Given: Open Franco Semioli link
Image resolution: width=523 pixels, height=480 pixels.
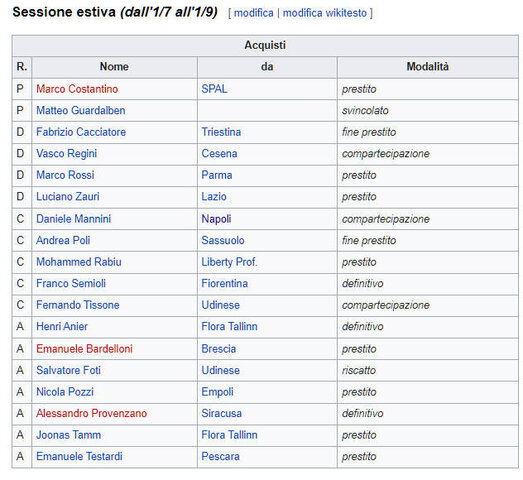Looking at the screenshot, I should (71, 284).
